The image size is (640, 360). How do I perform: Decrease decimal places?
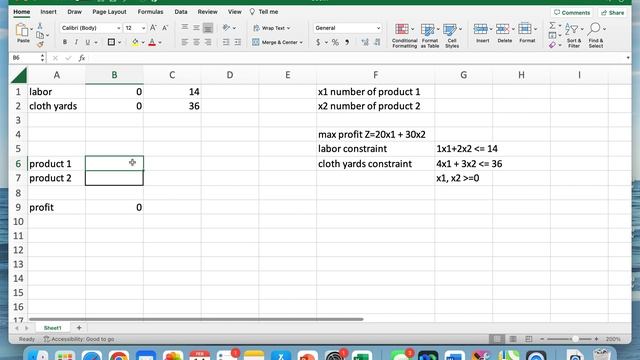(377, 42)
